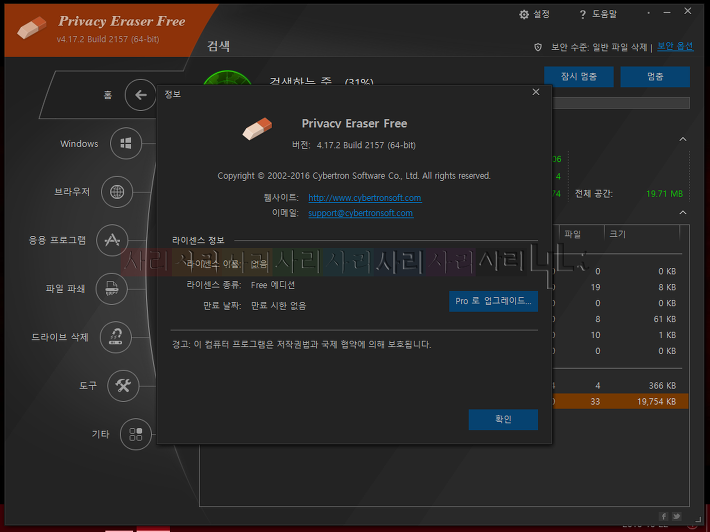The width and height of the screenshot is (710, 532).
Task: Click the 만료 시한 없음 text
Action: click(x=278, y=306)
